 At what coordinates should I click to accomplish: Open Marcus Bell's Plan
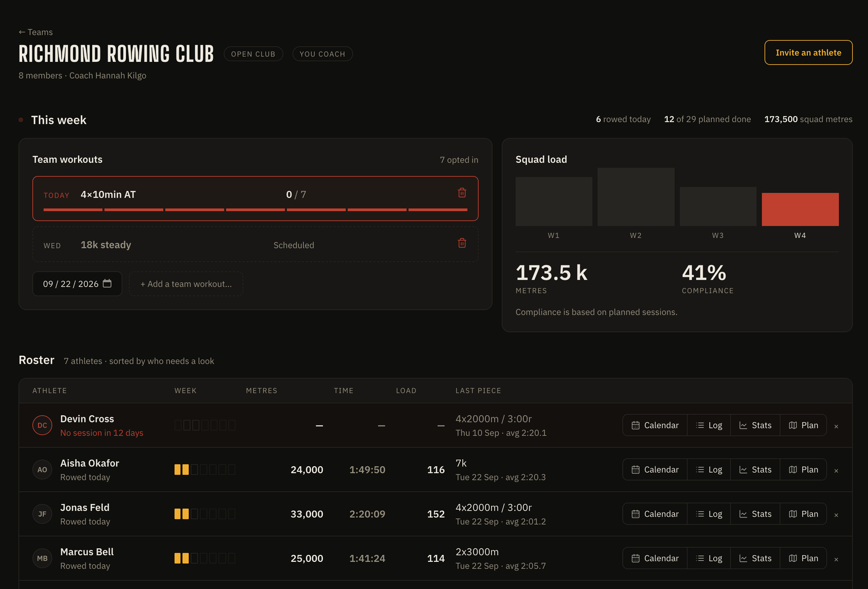pyautogui.click(x=803, y=558)
